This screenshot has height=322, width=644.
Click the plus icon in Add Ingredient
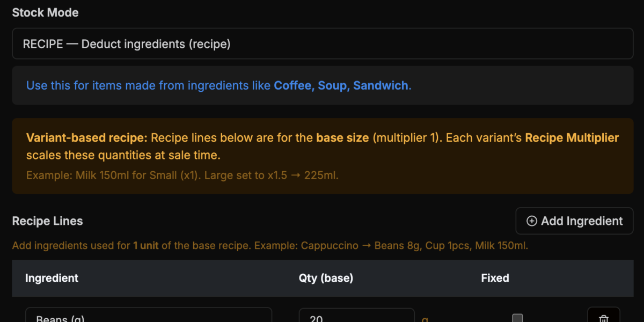point(532,221)
